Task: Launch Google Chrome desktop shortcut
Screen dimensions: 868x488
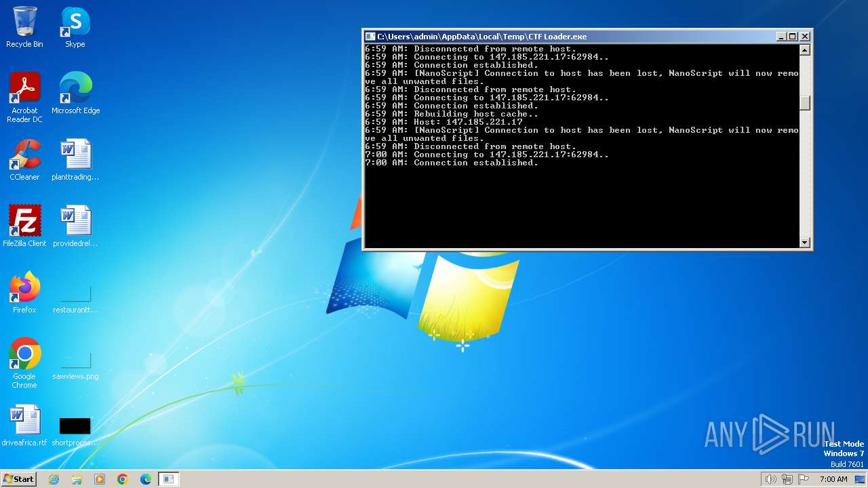Action: (24, 363)
